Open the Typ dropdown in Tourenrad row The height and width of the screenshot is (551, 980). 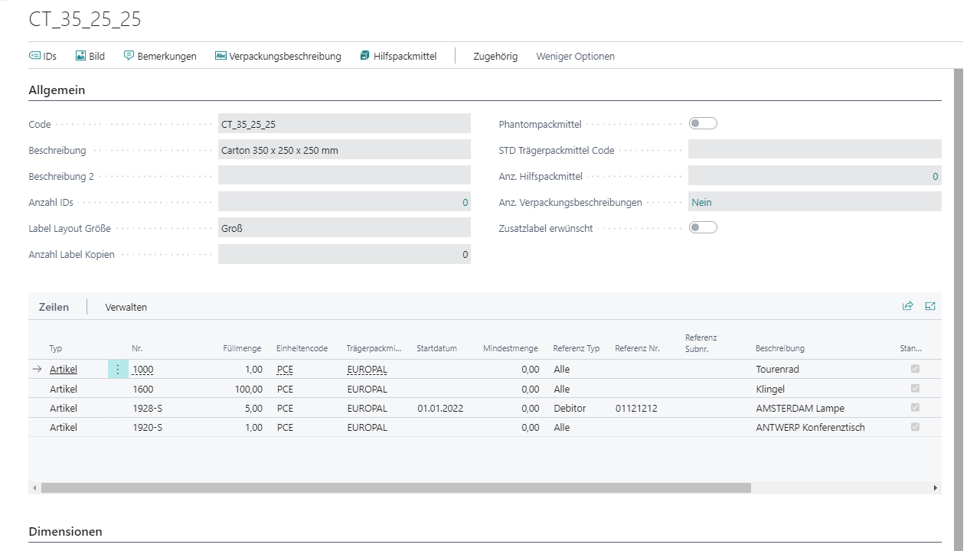pyautogui.click(x=64, y=370)
